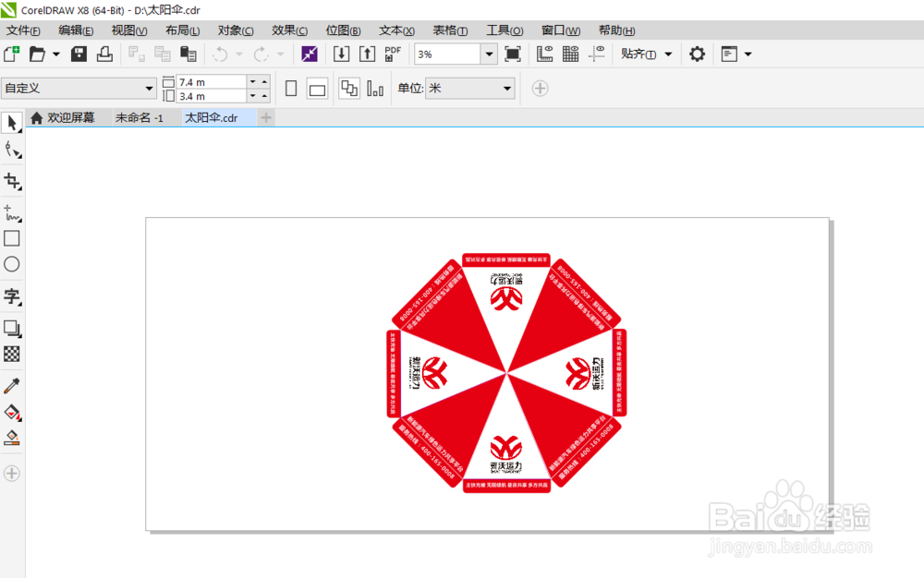The width and height of the screenshot is (924, 578).
Task: Open the 位图(B) menu
Action: [343, 30]
